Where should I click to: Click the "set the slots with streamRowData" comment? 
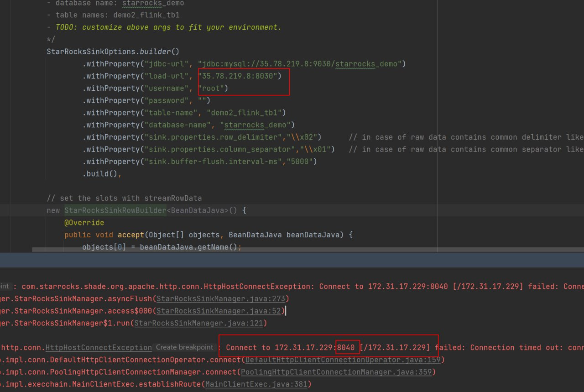(x=124, y=198)
